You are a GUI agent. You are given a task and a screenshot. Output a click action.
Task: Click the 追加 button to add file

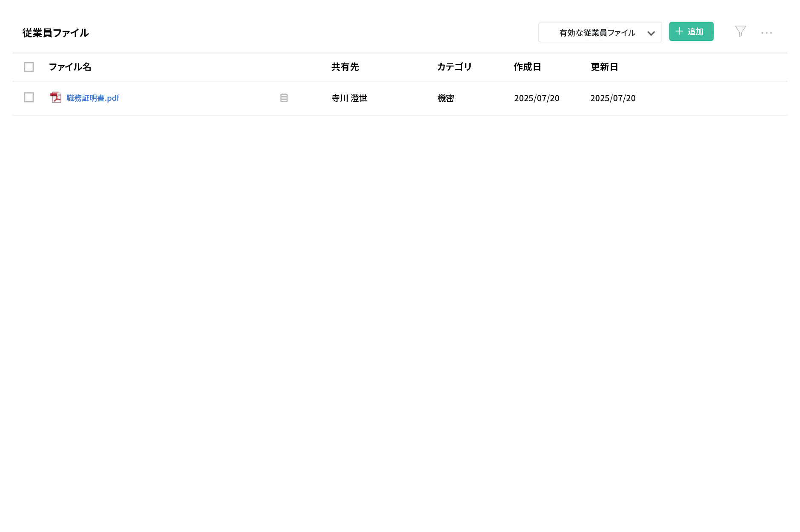[x=691, y=31]
